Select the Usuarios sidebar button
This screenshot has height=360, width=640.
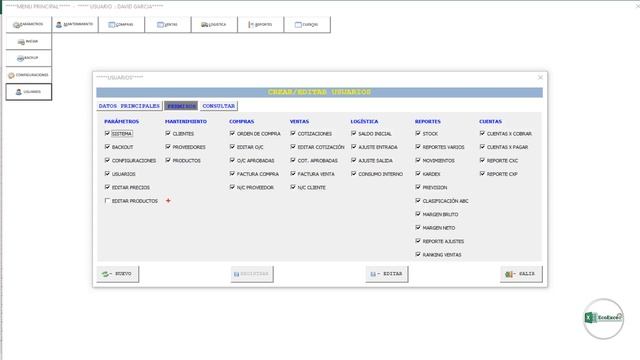pos(29,92)
